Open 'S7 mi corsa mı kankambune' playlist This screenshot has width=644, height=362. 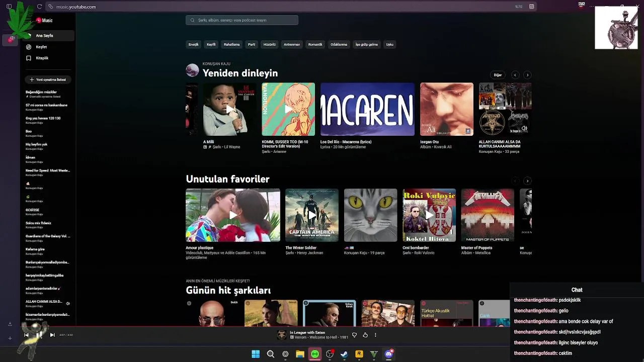(49, 107)
